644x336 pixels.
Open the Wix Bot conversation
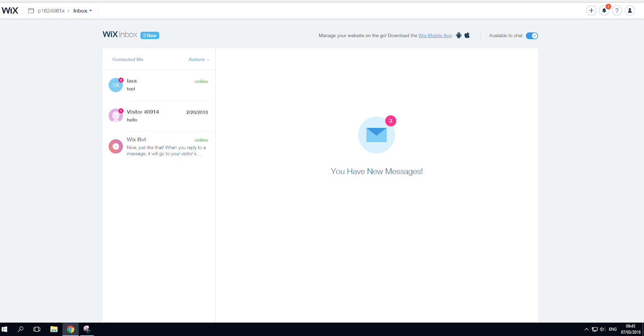point(159,146)
